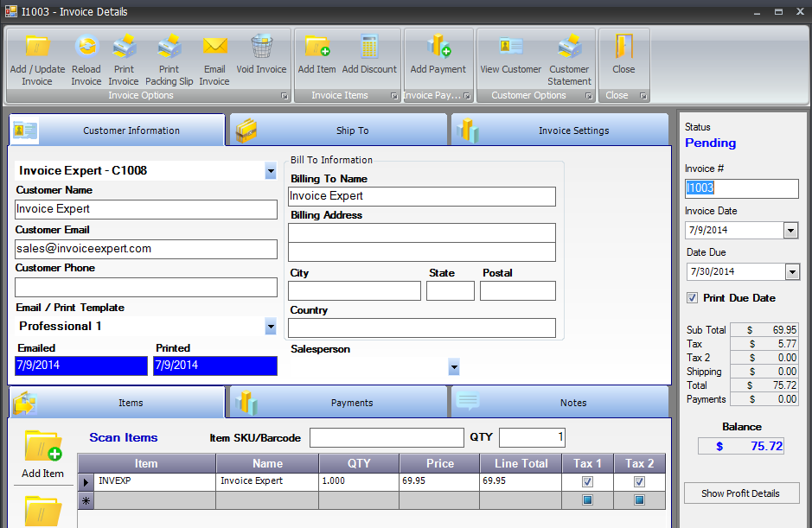
Task: Toggle Tax 1 checkbox in the new item row
Action: coord(587,500)
